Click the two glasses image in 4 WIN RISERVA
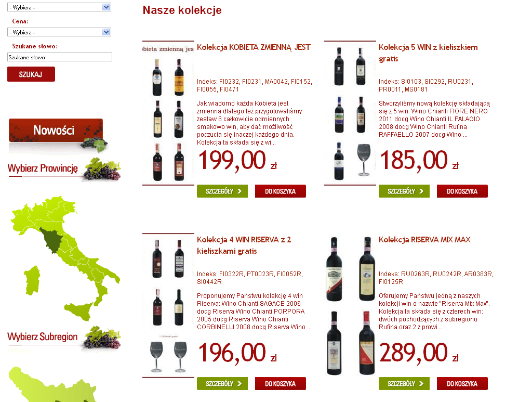The width and height of the screenshot is (532, 402). click(168, 356)
